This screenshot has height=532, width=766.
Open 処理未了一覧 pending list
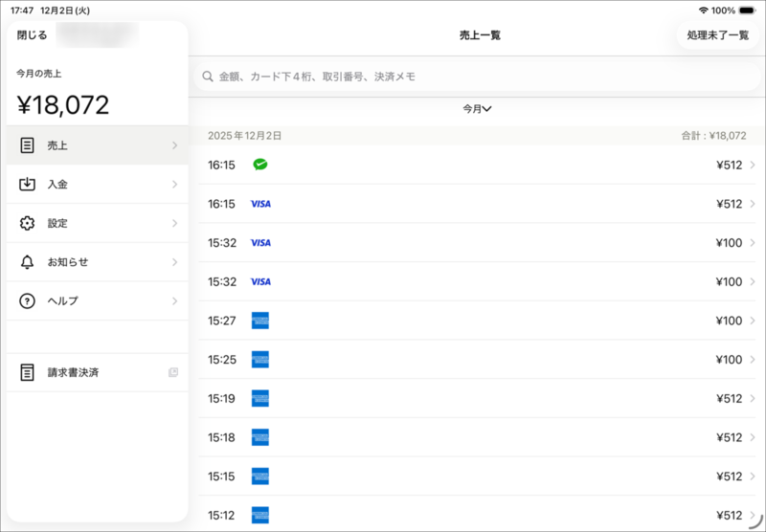point(717,35)
